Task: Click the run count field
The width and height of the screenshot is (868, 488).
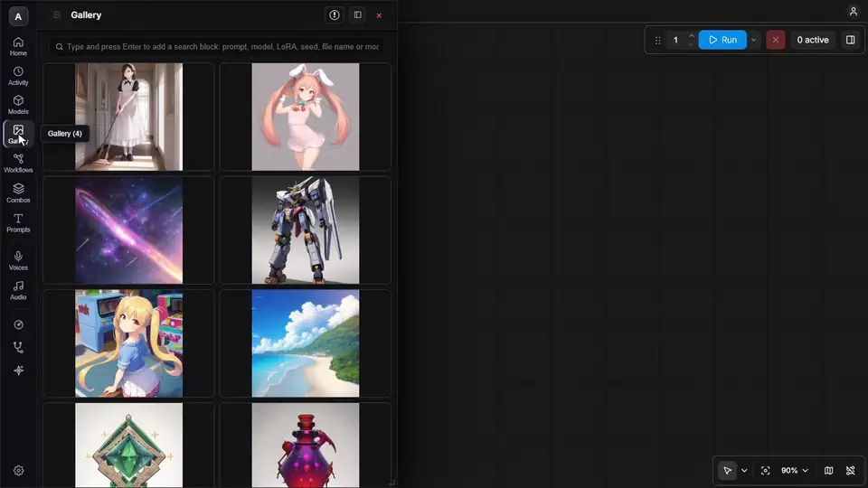Action: click(x=675, y=40)
